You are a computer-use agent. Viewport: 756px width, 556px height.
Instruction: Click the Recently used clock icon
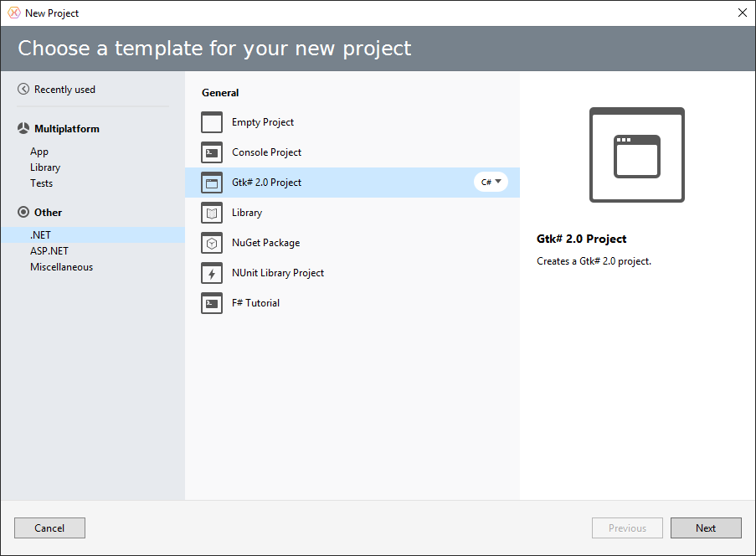coord(23,90)
